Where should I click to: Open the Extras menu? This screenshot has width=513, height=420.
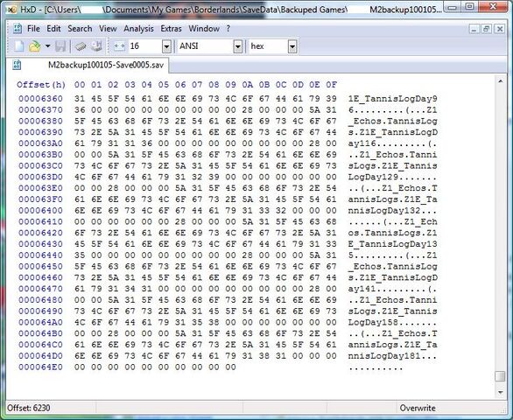[171, 29]
